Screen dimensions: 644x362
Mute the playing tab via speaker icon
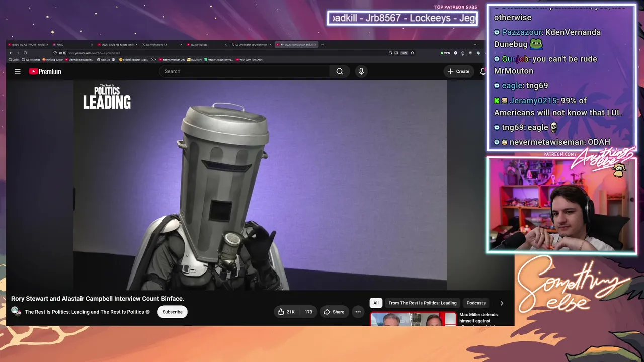point(282,45)
